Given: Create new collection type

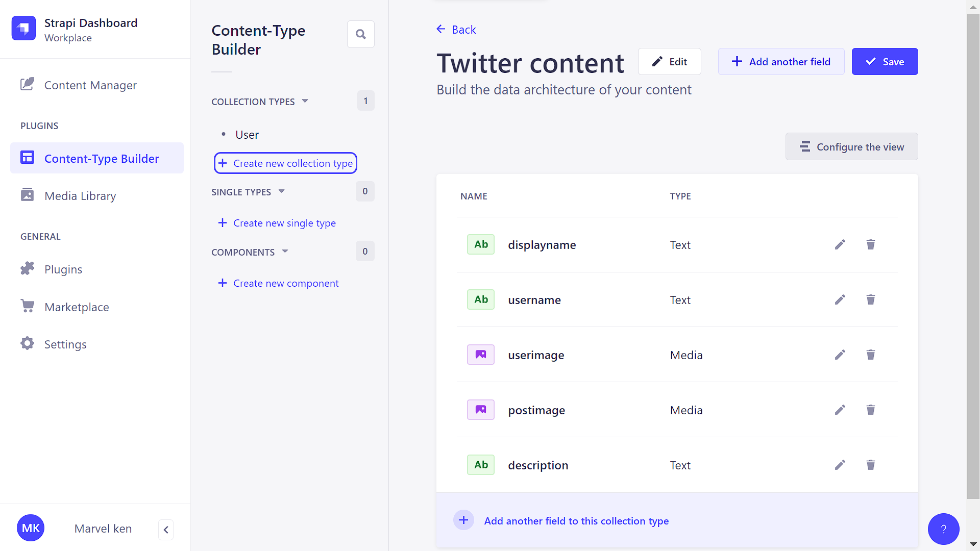Looking at the screenshot, I should [x=285, y=163].
